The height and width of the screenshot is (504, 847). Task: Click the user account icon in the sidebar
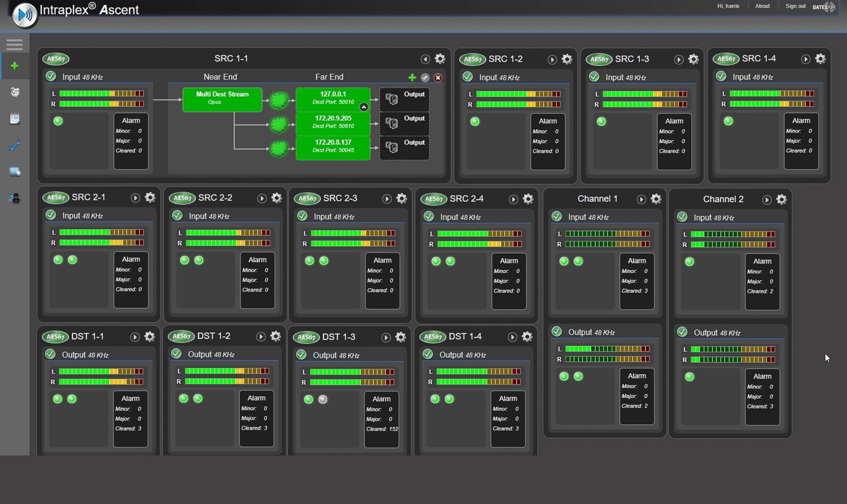point(15,198)
